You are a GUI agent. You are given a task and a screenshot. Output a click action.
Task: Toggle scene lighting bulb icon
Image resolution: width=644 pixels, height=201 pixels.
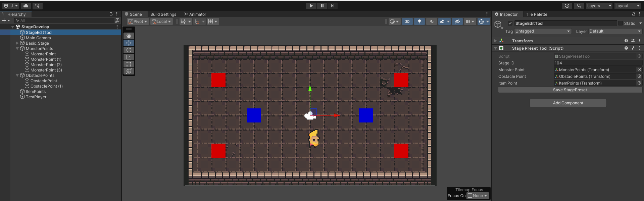pos(419,21)
